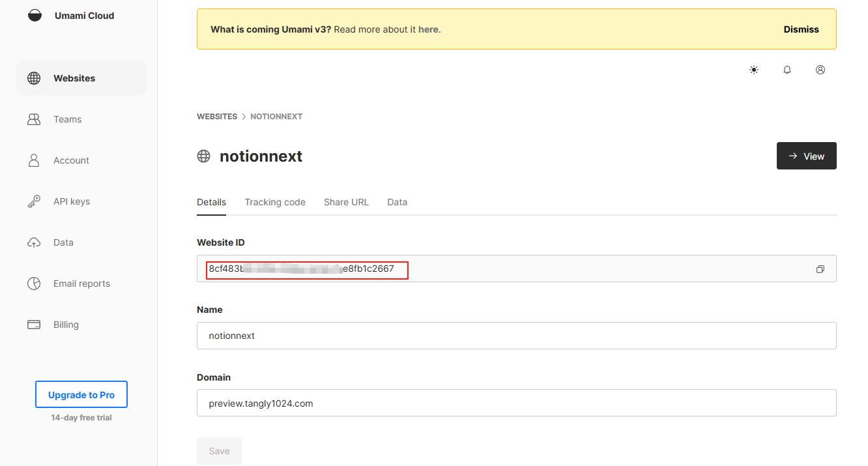This screenshot has width=868, height=466.
Task: Click the 'Domain' label
Action: coord(214,377)
